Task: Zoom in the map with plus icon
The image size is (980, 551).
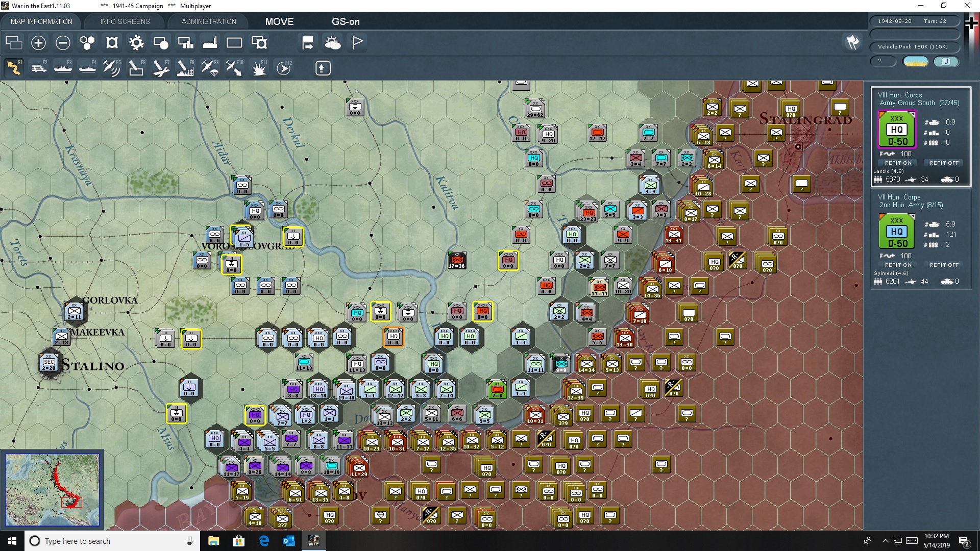Action: [x=38, y=42]
